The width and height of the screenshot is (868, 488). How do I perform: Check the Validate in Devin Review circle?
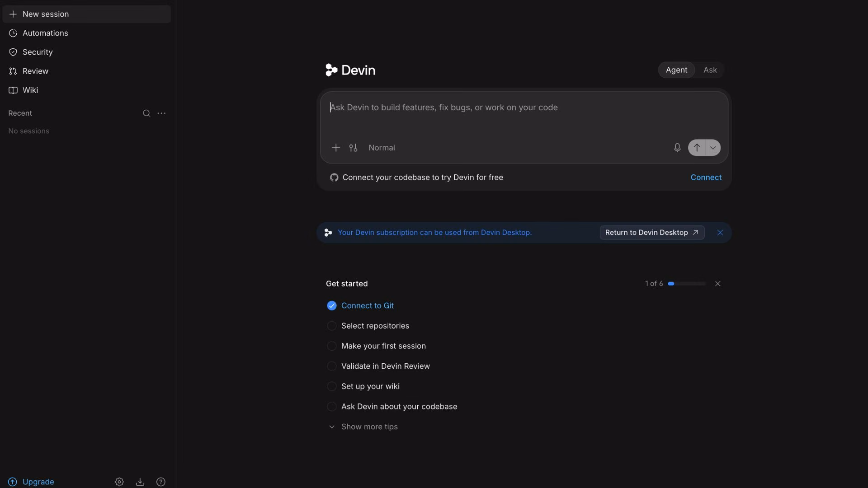[332, 366]
